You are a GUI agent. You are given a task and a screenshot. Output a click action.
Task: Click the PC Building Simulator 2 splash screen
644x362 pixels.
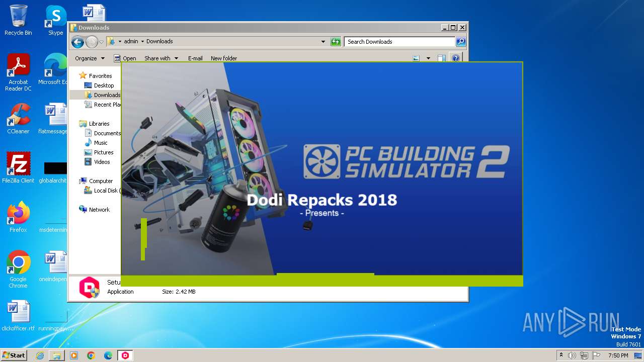point(322,174)
